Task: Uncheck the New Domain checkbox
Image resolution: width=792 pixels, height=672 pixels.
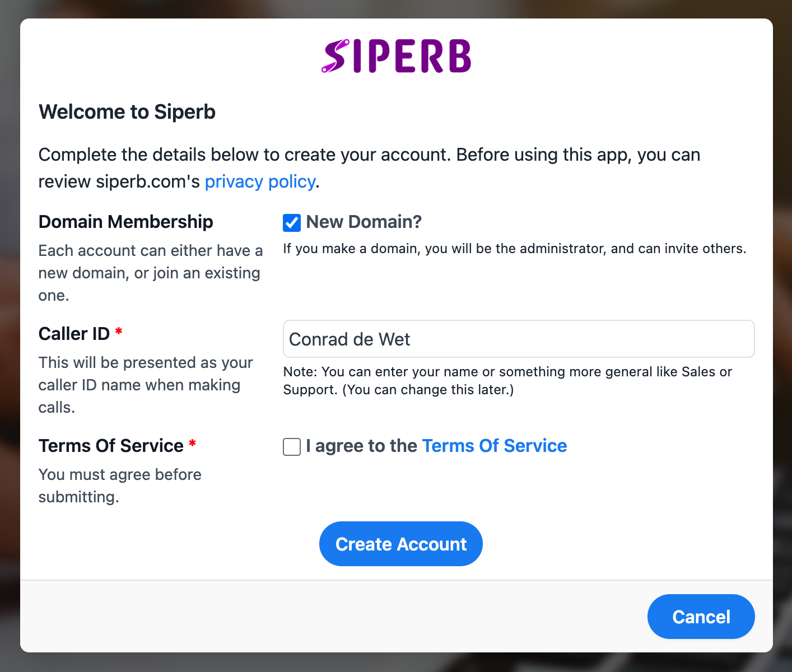Action: click(x=292, y=223)
